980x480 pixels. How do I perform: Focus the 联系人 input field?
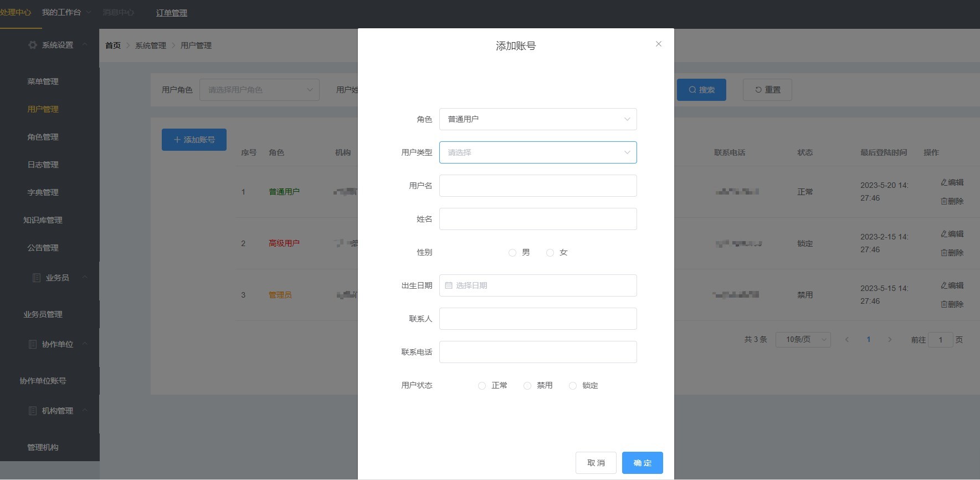point(538,319)
